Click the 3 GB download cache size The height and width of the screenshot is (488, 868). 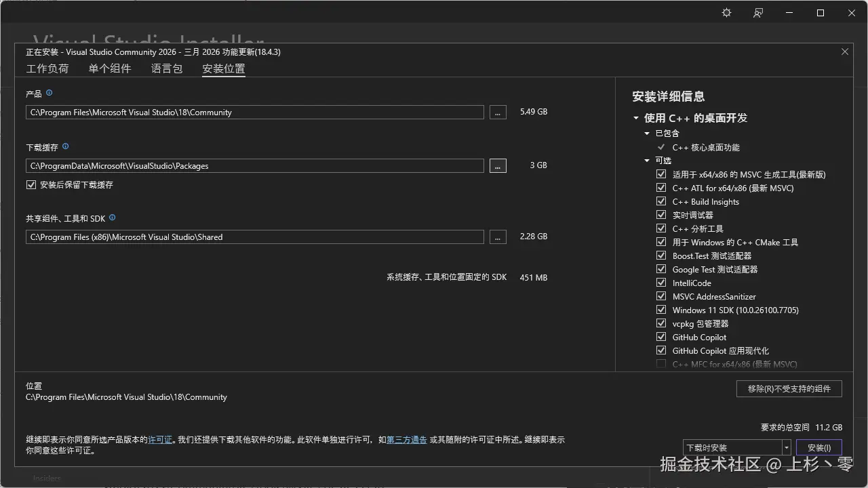tap(538, 165)
